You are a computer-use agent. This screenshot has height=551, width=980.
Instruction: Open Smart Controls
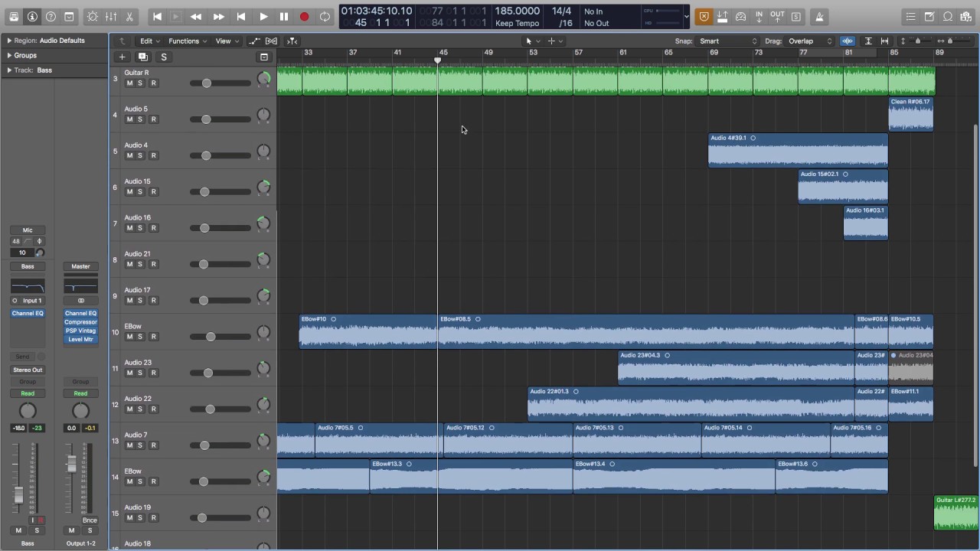pyautogui.click(x=93, y=17)
